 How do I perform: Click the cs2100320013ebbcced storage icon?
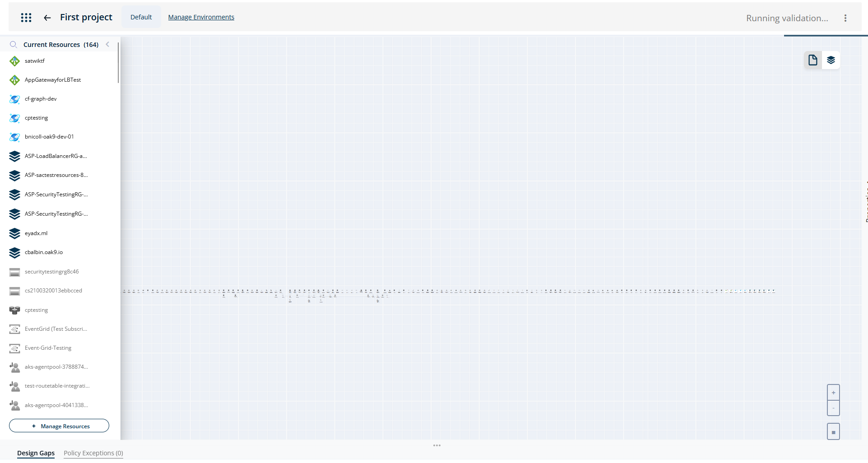coord(15,291)
